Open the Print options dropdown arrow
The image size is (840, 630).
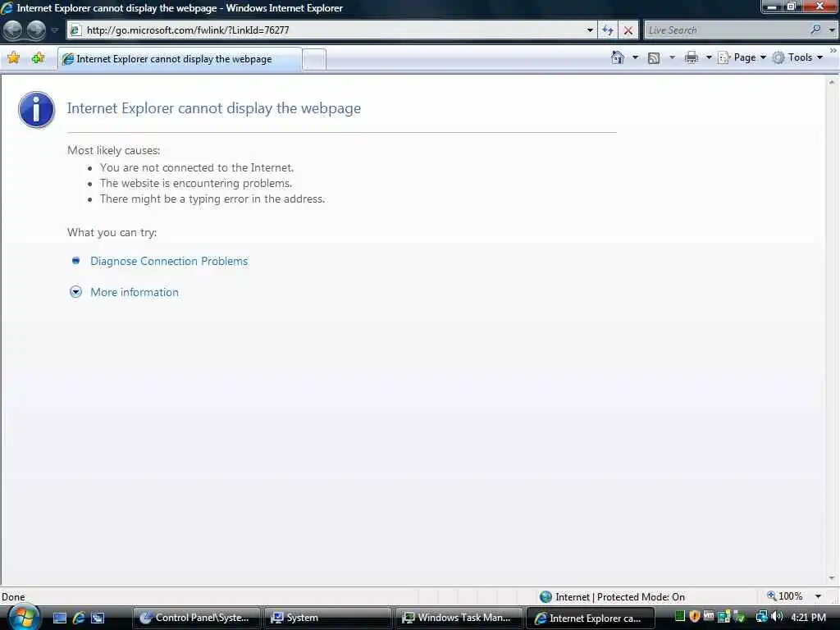coord(708,57)
